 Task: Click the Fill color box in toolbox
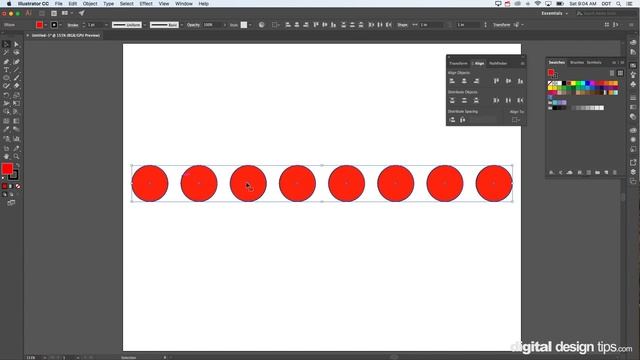pyautogui.click(x=7, y=169)
